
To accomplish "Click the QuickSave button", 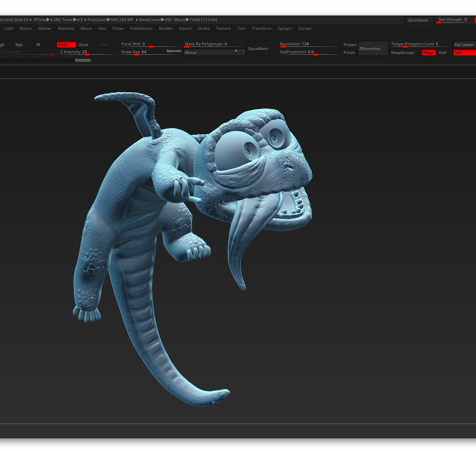I will [419, 20].
